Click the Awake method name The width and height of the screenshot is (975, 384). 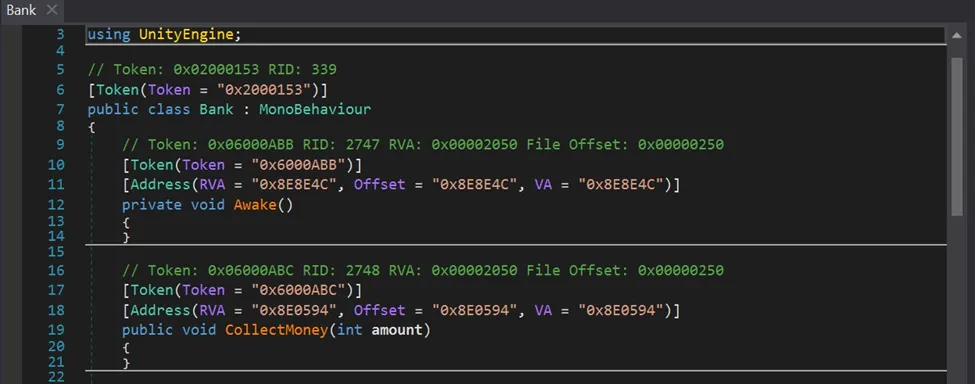(255, 204)
